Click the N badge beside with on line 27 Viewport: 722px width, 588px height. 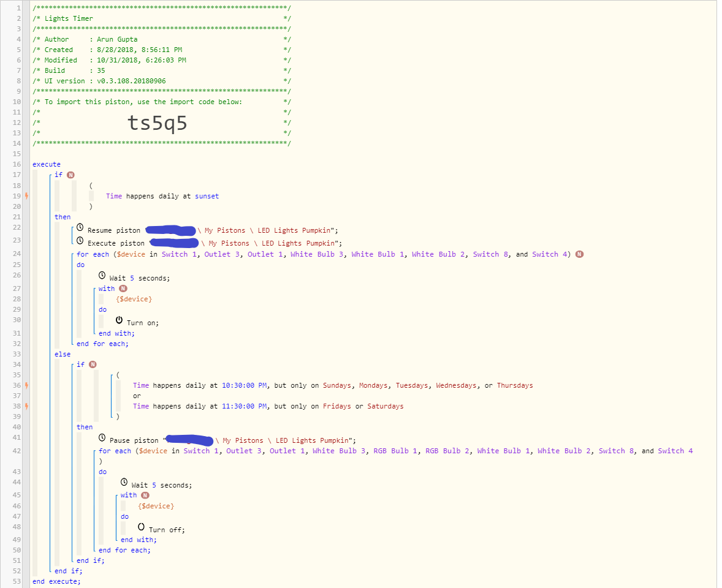click(x=123, y=288)
